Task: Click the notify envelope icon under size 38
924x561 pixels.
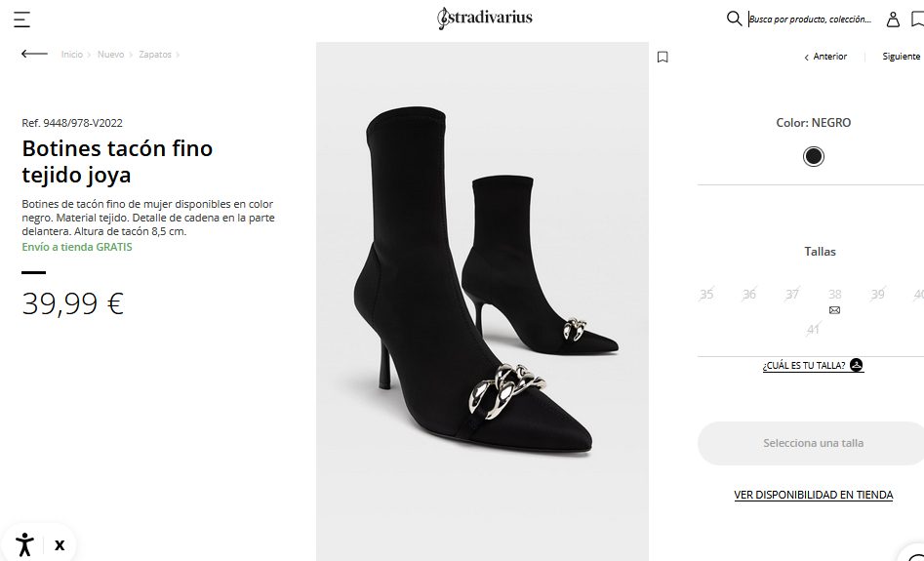Action: (834, 310)
